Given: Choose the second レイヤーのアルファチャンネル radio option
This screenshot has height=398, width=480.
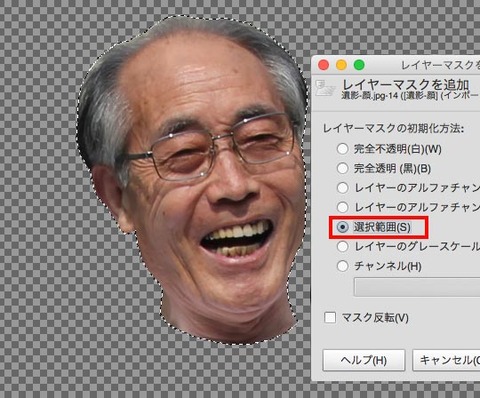Looking at the screenshot, I should pos(343,207).
